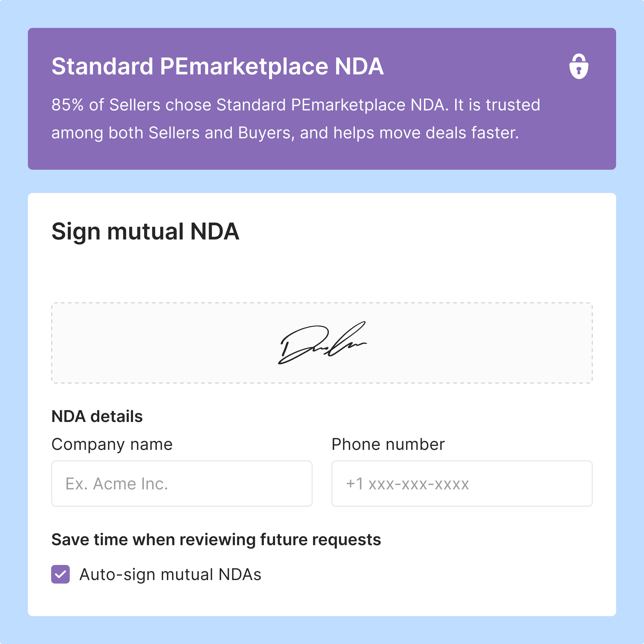Click the "Phone number" field label
This screenshot has width=644, height=644.
[x=388, y=444]
